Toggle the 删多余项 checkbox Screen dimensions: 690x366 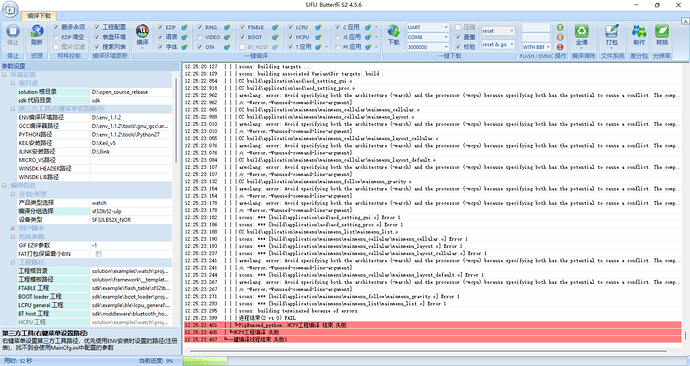56,27
